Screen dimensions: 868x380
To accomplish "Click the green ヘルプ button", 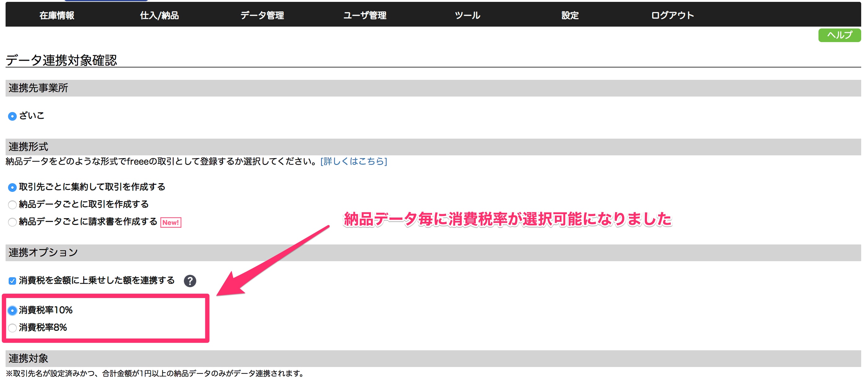I will [x=839, y=35].
